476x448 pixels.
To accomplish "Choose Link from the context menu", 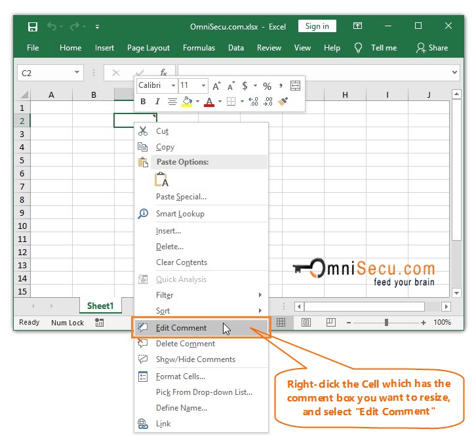I will click(201, 424).
